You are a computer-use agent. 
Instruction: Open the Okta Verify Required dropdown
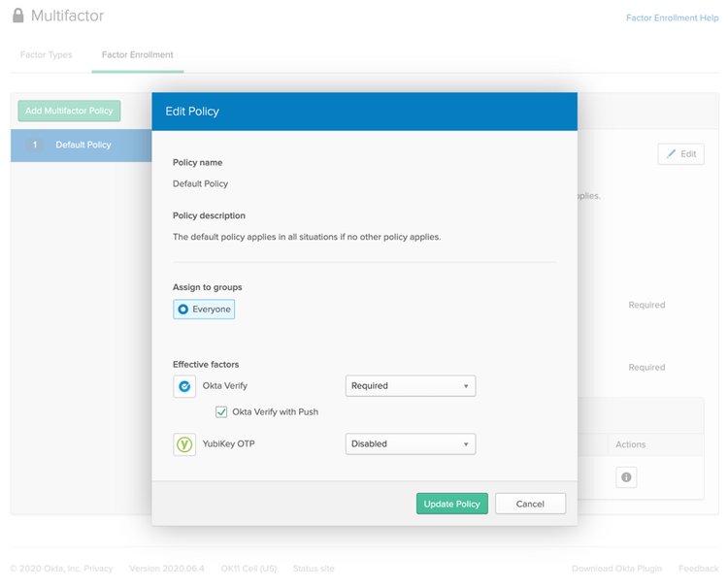[411, 385]
